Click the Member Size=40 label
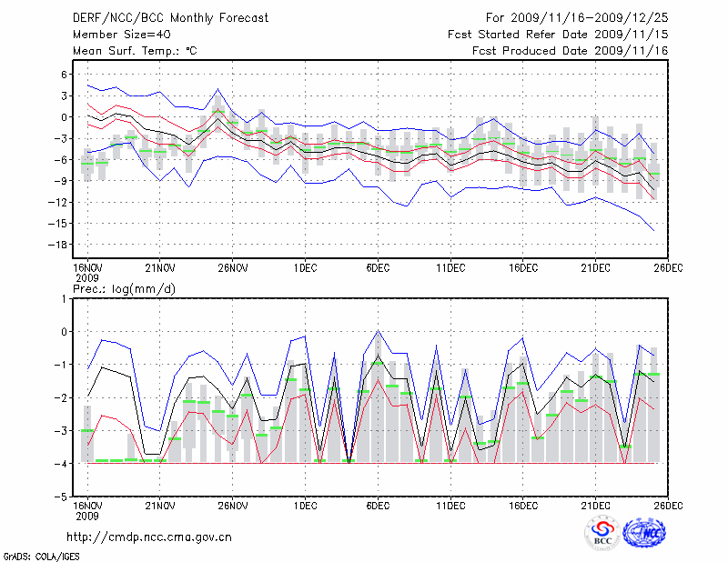 [x=115, y=35]
